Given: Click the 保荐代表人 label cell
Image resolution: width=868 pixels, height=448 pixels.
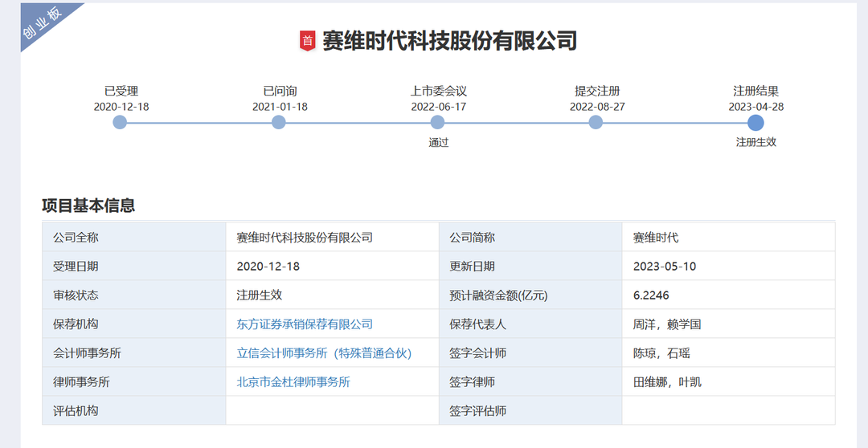Looking at the screenshot, I should coord(530,324).
